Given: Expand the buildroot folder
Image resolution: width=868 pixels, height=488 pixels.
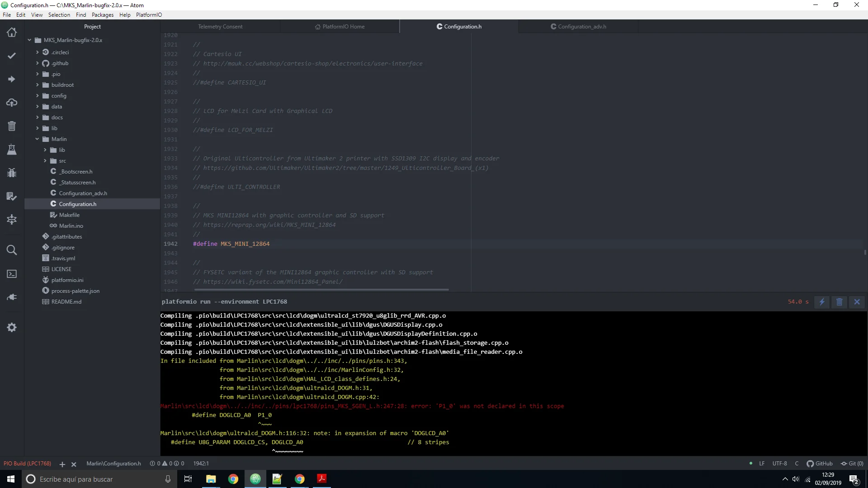Looking at the screenshot, I should pyautogui.click(x=38, y=85).
